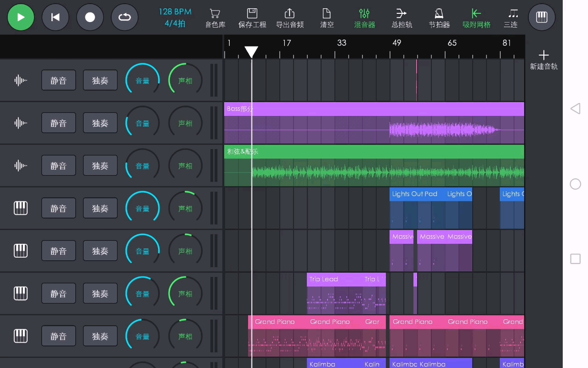This screenshot has height=368, width=588.
Task: Tap the Android home navigation button
Action: (575, 184)
